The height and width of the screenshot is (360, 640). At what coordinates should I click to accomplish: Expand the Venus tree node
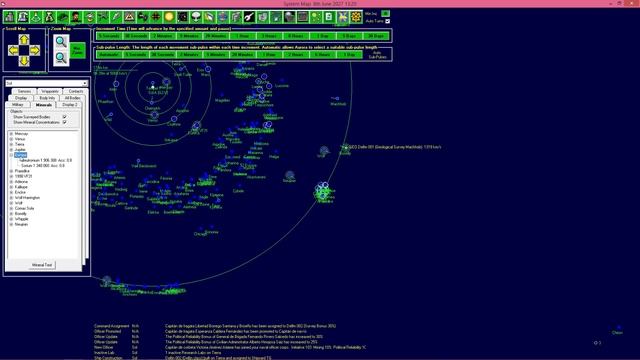[x=11, y=139]
